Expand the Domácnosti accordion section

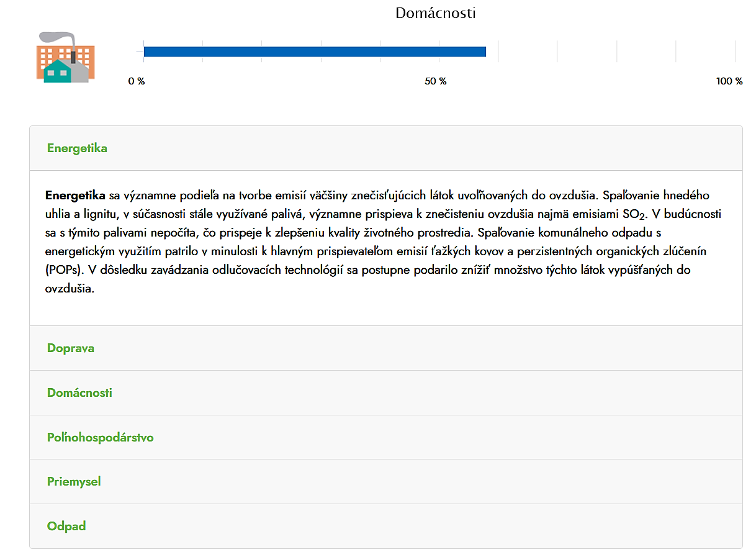pos(79,393)
